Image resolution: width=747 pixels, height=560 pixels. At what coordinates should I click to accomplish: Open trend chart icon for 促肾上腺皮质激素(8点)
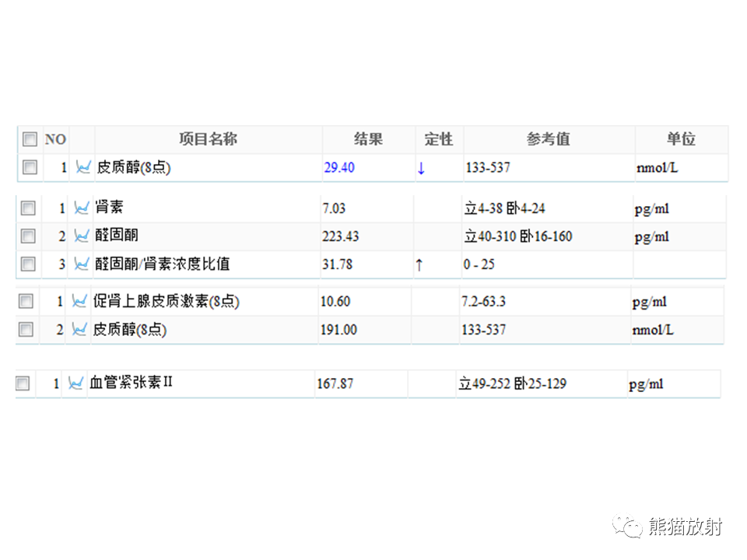tap(79, 301)
